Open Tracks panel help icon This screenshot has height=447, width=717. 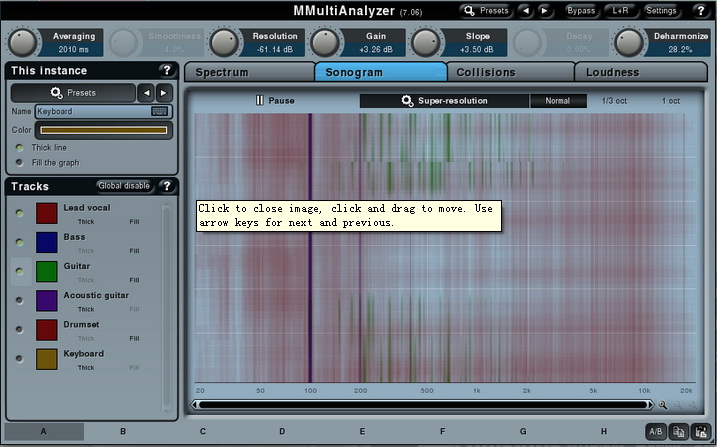point(166,186)
